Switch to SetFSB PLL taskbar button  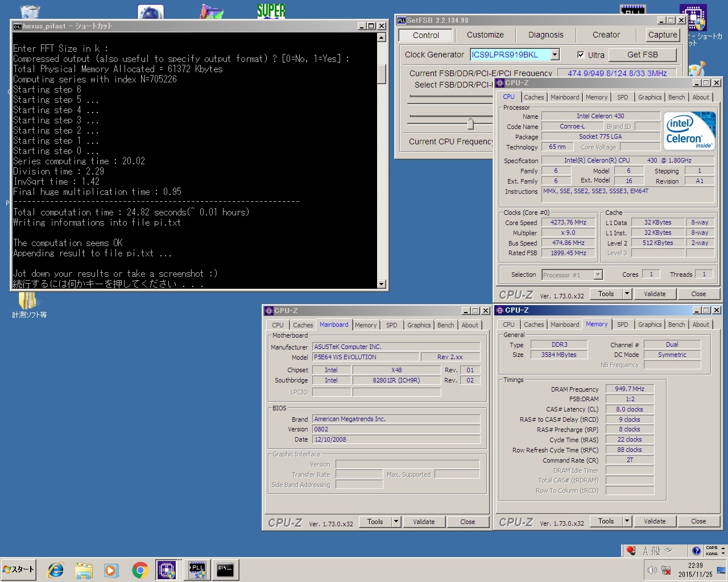[x=197, y=570]
